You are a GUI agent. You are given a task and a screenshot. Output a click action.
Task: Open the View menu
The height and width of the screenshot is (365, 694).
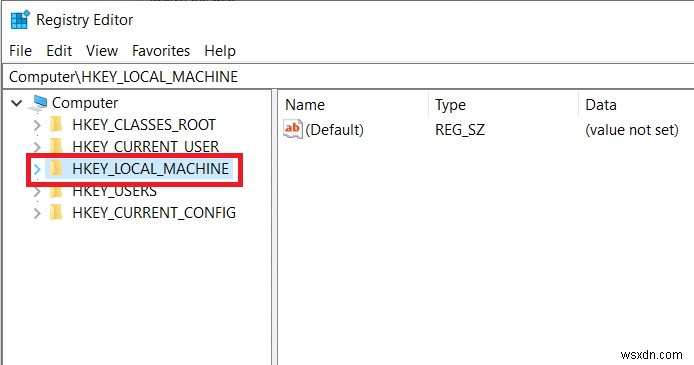pos(102,51)
